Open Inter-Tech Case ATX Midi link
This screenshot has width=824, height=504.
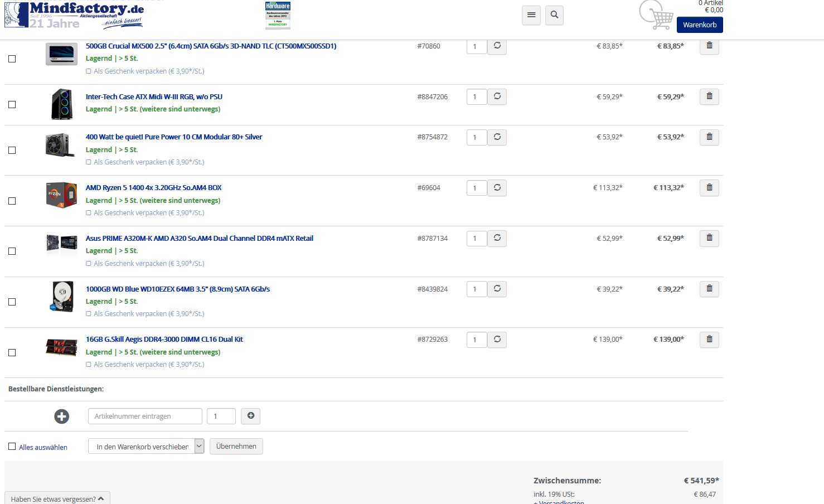click(x=154, y=96)
